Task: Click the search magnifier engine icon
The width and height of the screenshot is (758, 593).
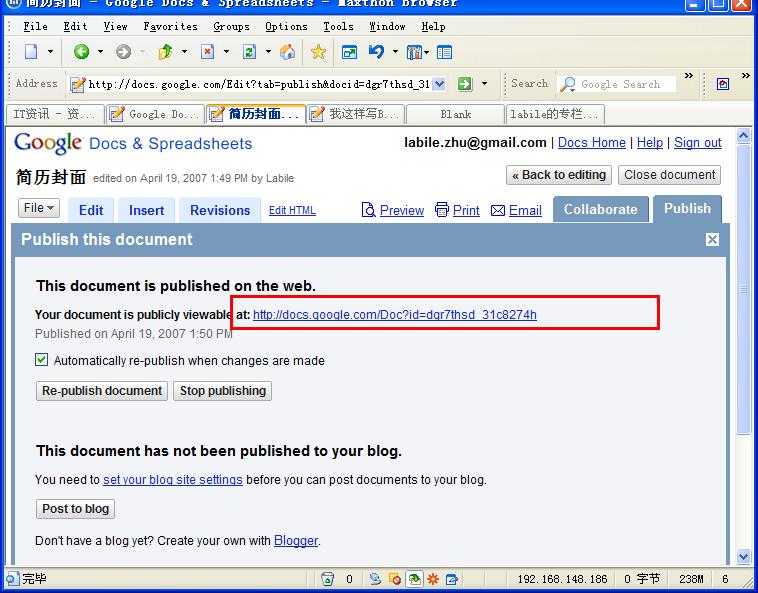Action: click(x=568, y=84)
